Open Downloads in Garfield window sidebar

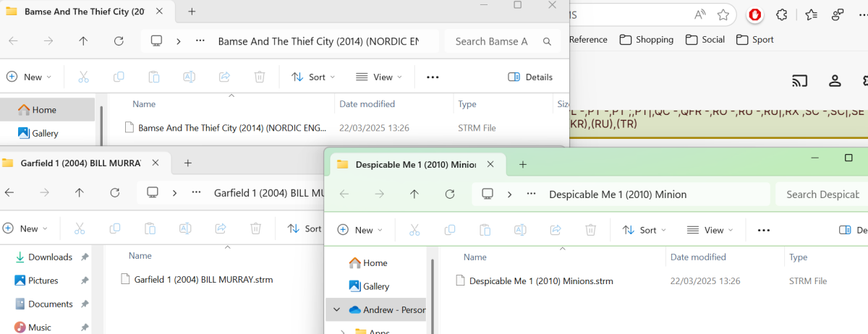pyautogui.click(x=49, y=257)
